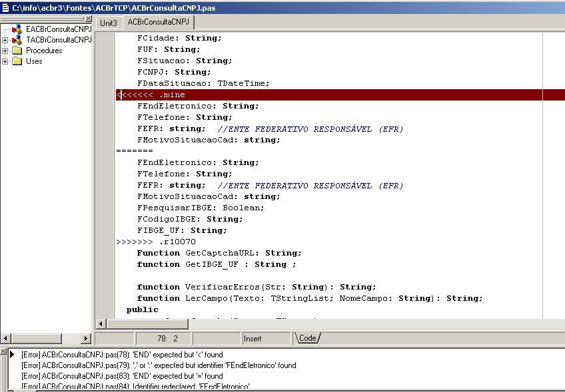Select the TACBrConsultaCNPJ class icon

17,40
